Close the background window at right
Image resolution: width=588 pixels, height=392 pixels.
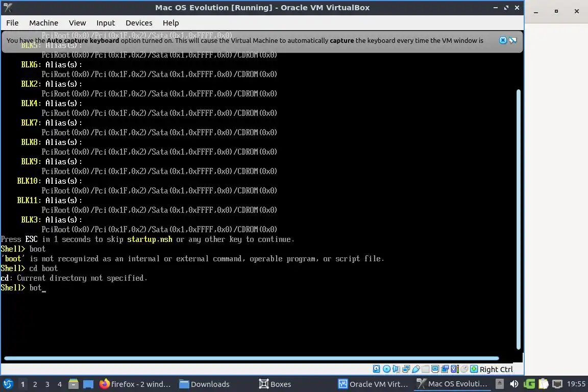577,11
